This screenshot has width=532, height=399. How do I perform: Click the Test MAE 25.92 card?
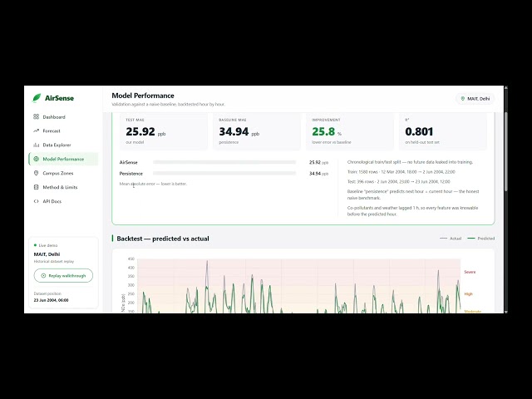tap(164, 131)
